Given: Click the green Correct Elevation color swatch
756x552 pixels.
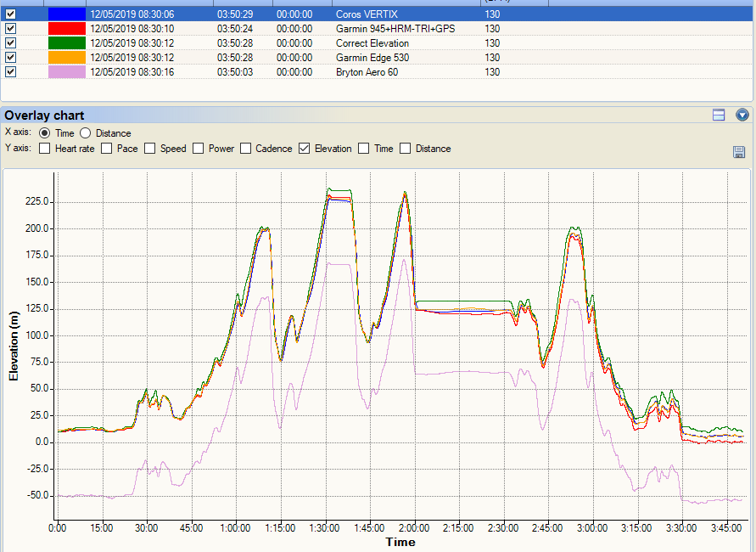Looking at the screenshot, I should (x=67, y=43).
